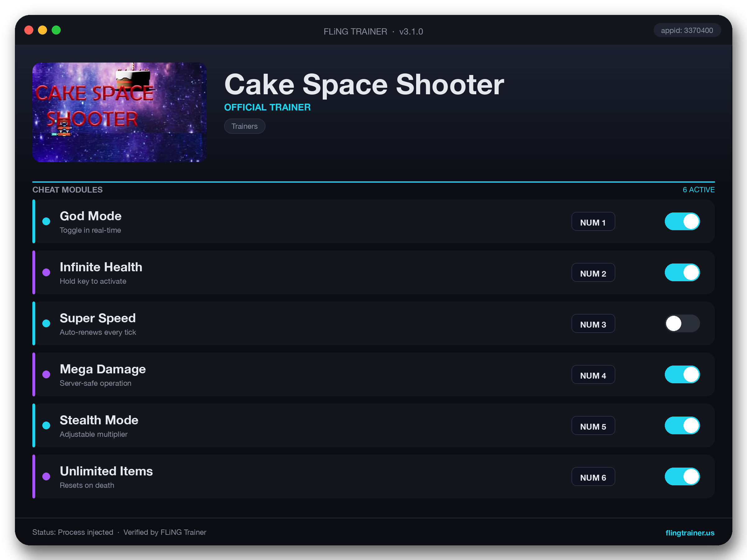Image resolution: width=747 pixels, height=560 pixels.
Task: Click the "Adjustable multiplier" description
Action: click(x=94, y=434)
